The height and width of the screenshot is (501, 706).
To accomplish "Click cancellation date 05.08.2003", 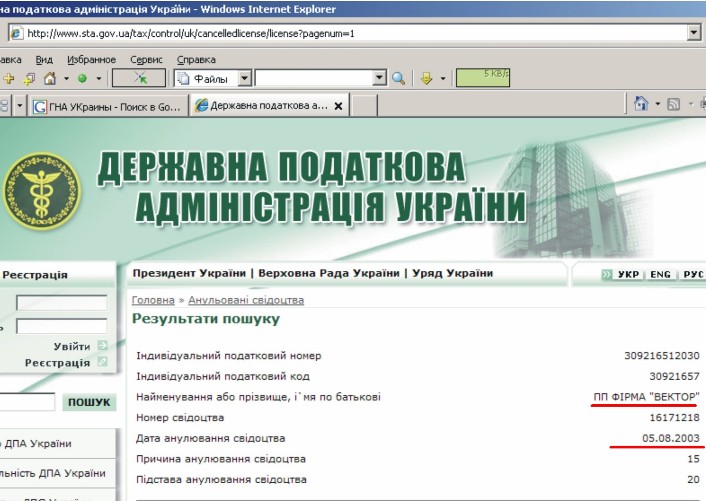I will click(x=671, y=438).
